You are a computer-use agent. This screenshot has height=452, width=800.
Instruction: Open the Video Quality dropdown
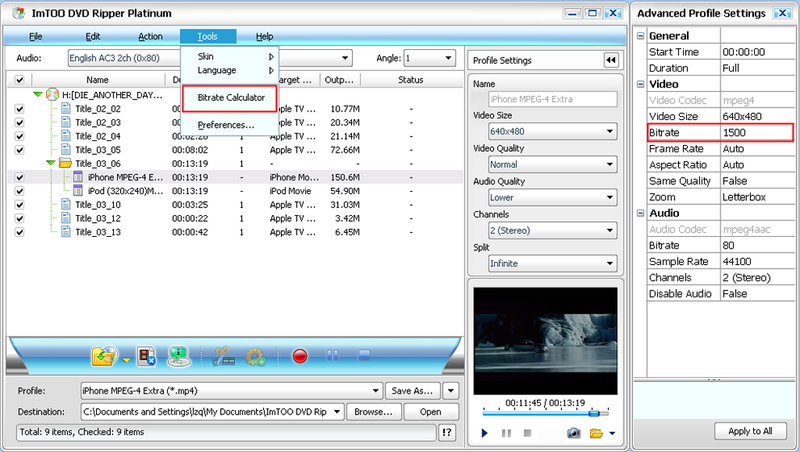[x=610, y=164]
